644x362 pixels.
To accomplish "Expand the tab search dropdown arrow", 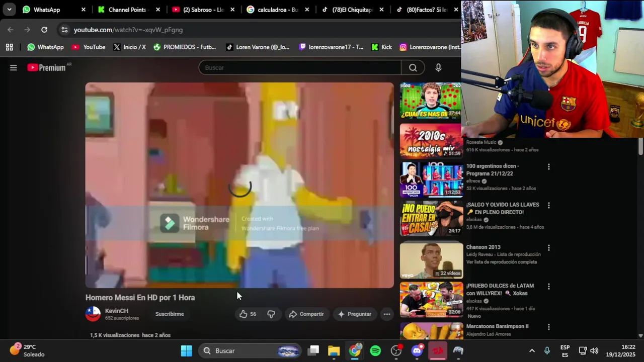I will [9, 9].
